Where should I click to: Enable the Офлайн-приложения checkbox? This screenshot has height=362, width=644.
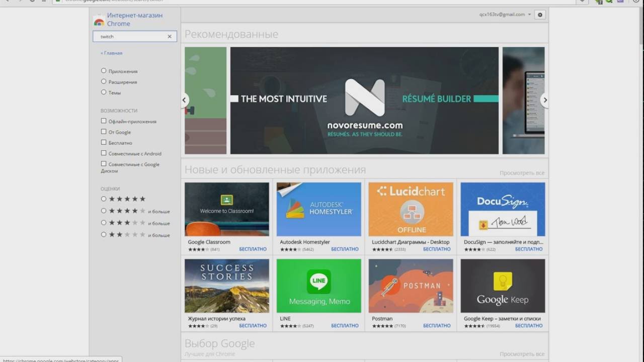click(x=104, y=121)
